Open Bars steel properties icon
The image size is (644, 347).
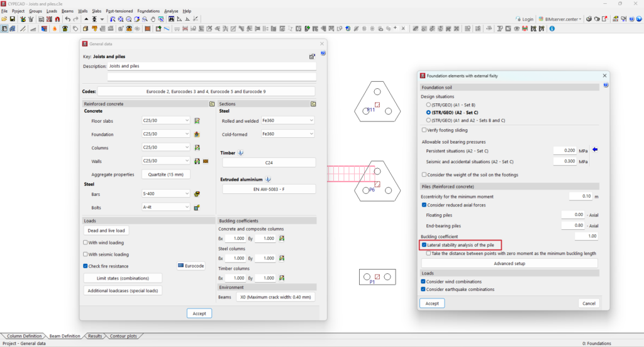(197, 194)
